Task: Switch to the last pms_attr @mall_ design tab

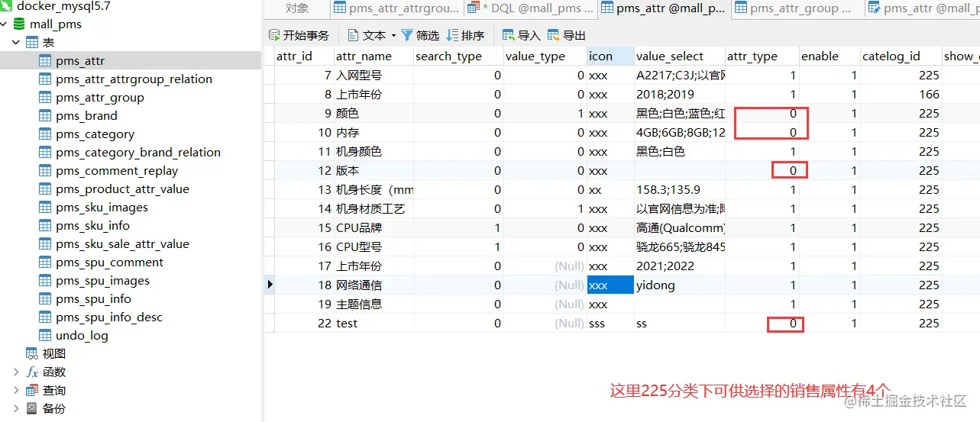Action: tap(923, 8)
